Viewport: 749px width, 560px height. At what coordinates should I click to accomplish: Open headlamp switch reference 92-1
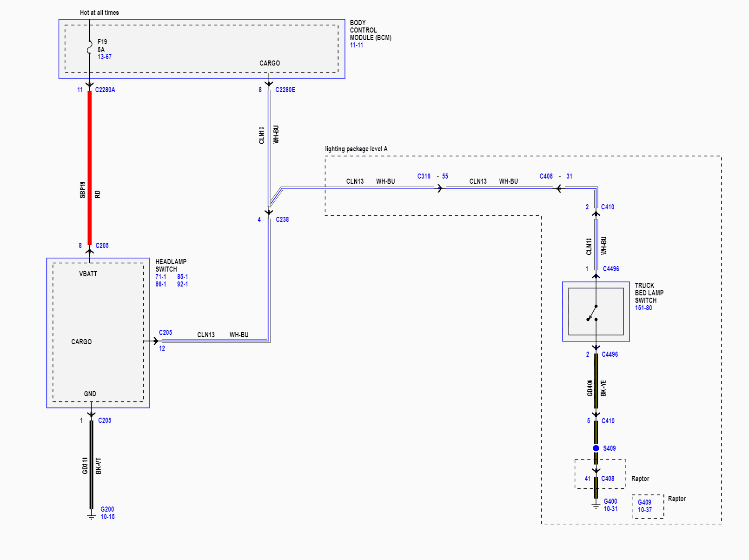(182, 284)
